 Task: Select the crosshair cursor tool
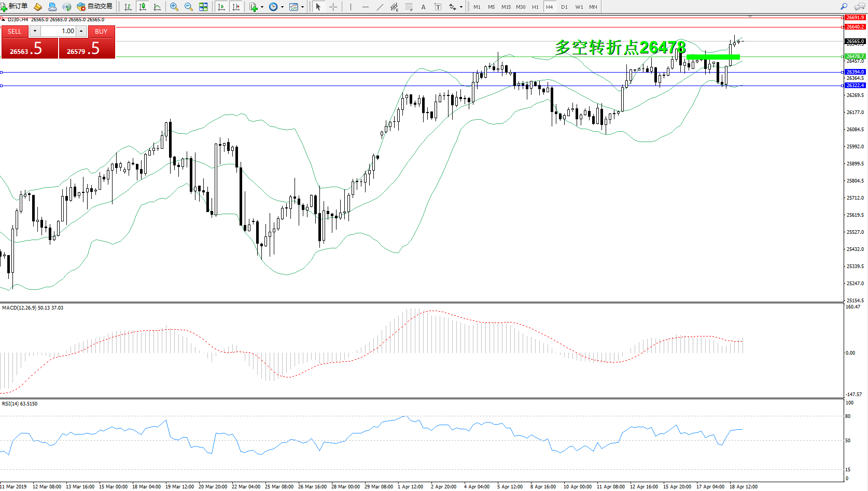(333, 7)
